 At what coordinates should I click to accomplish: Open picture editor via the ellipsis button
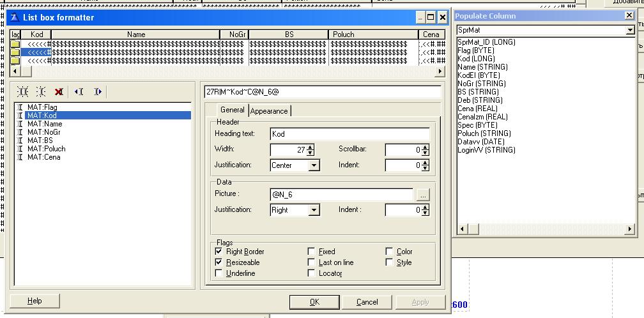coord(422,195)
